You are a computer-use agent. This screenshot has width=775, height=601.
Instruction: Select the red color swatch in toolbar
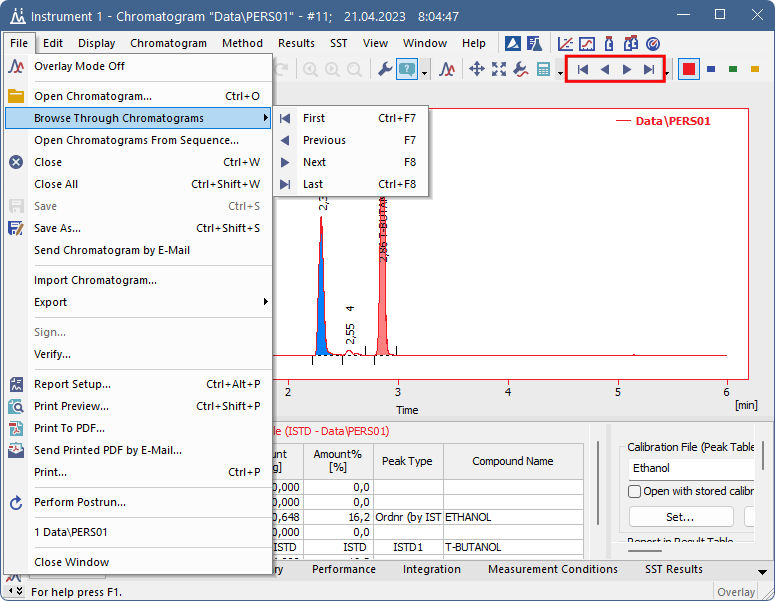[x=688, y=69]
